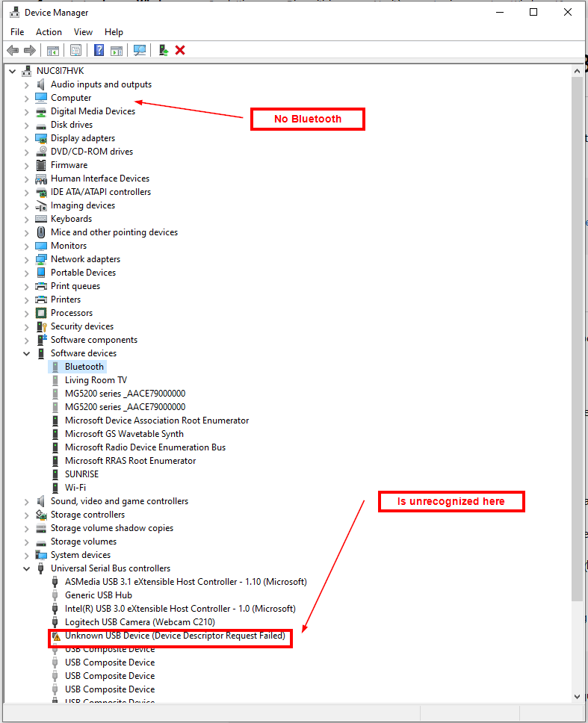Viewport: 588px width, 723px height.
Task: Click the Device Manager title bar icon
Action: click(x=14, y=12)
